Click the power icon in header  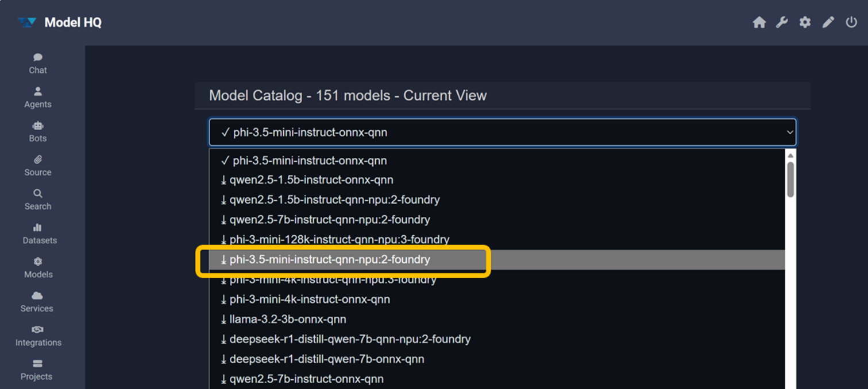pyautogui.click(x=851, y=22)
